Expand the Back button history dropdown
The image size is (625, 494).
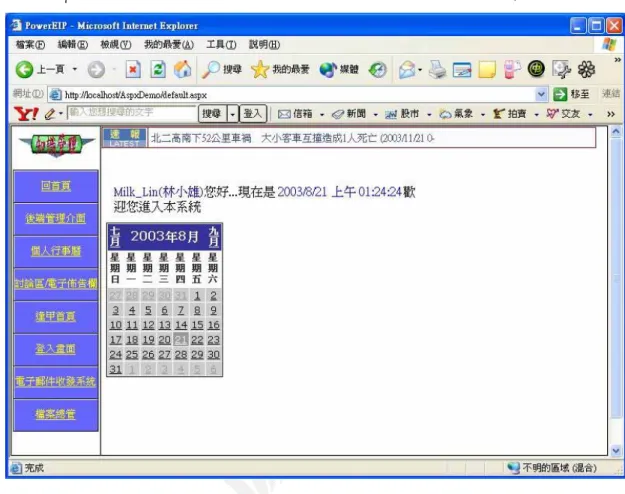[x=75, y=69]
